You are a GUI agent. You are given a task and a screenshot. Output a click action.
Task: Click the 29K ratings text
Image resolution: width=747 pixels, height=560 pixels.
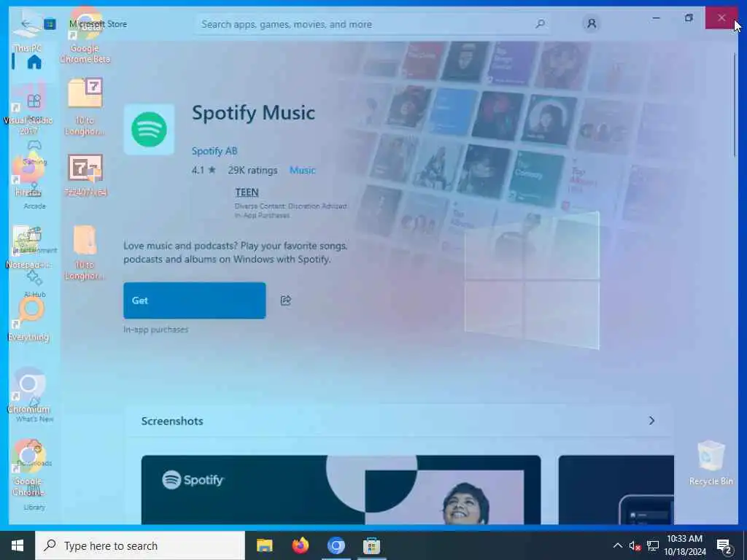[x=252, y=170]
